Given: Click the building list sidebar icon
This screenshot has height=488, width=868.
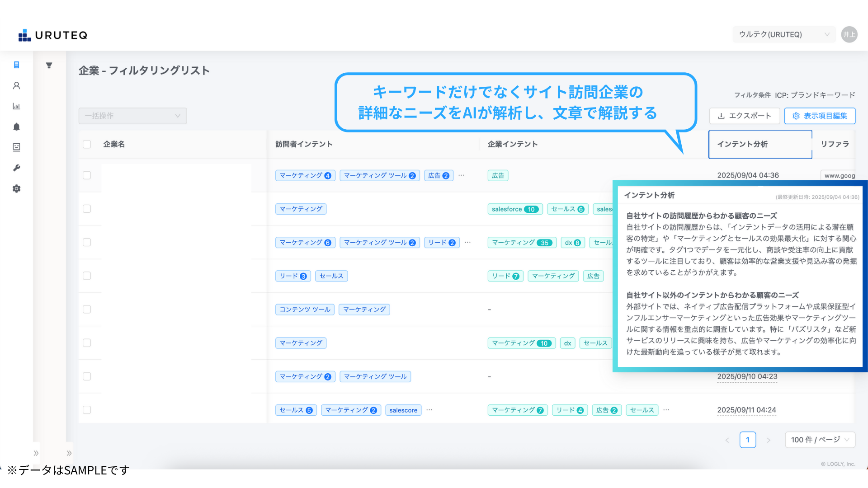Looking at the screenshot, I should [x=17, y=65].
